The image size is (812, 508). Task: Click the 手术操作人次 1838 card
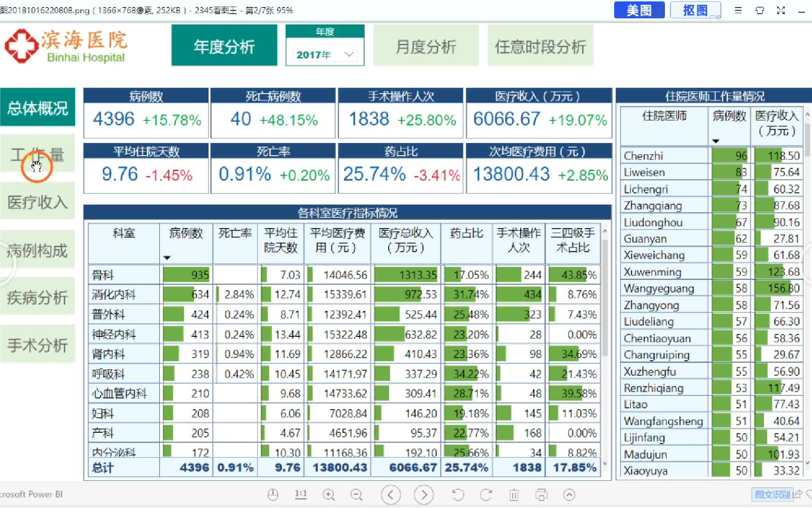401,113
